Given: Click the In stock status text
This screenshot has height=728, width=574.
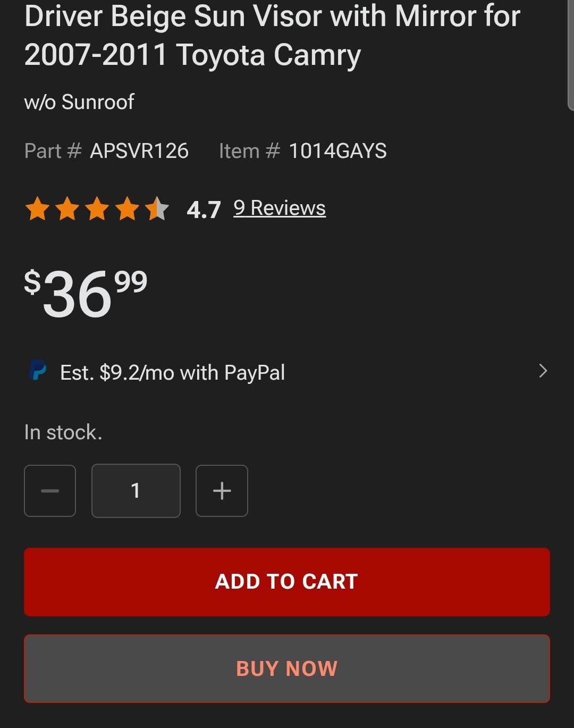Looking at the screenshot, I should pyautogui.click(x=63, y=432).
